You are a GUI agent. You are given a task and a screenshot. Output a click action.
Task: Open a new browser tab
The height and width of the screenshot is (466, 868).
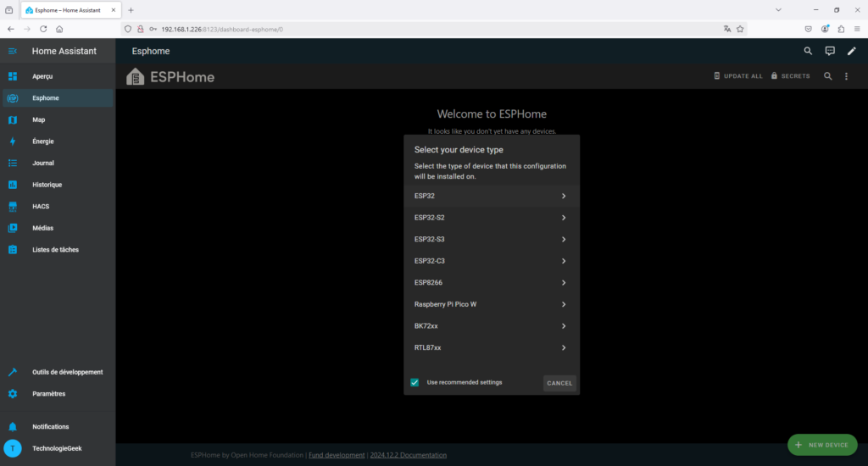pos(131,10)
